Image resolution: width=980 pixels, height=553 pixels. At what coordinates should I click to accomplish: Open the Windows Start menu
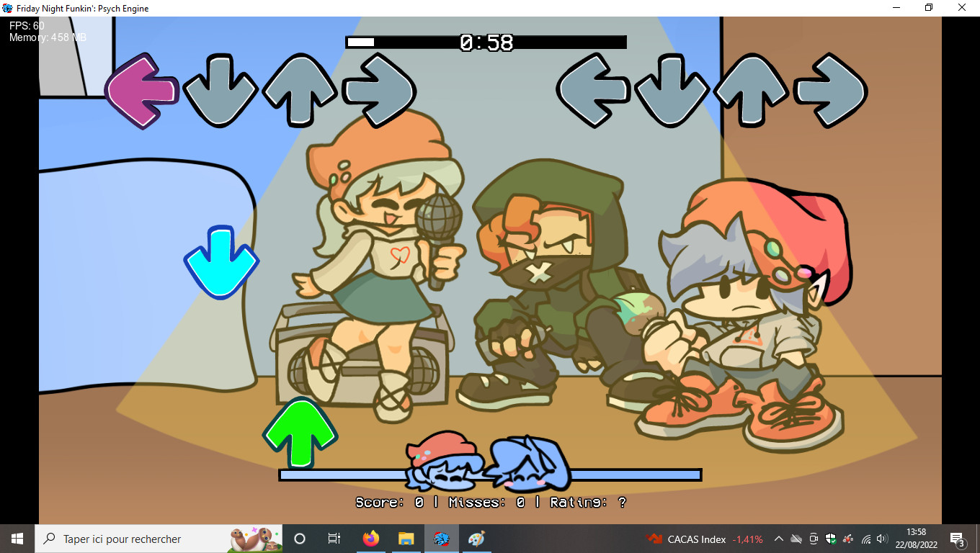click(17, 539)
